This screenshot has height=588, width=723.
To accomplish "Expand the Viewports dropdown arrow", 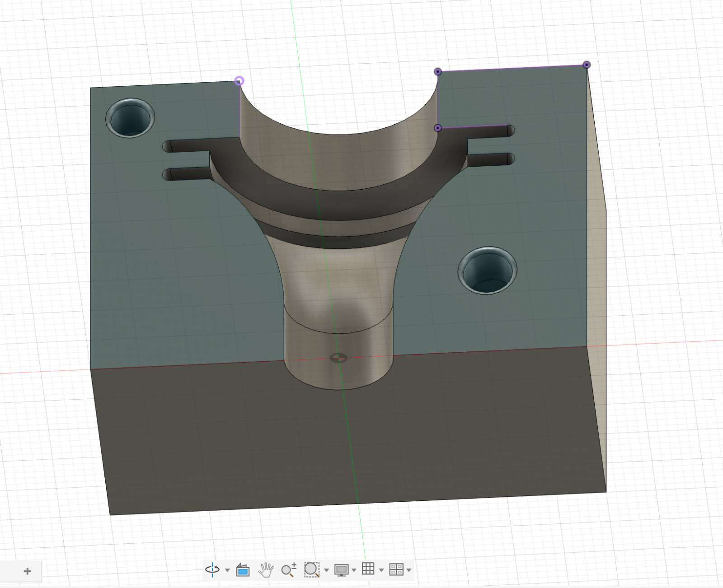I will coord(409,570).
